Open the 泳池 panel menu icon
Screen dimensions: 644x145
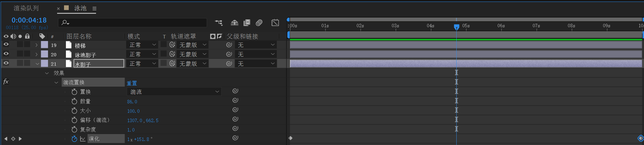[94, 9]
